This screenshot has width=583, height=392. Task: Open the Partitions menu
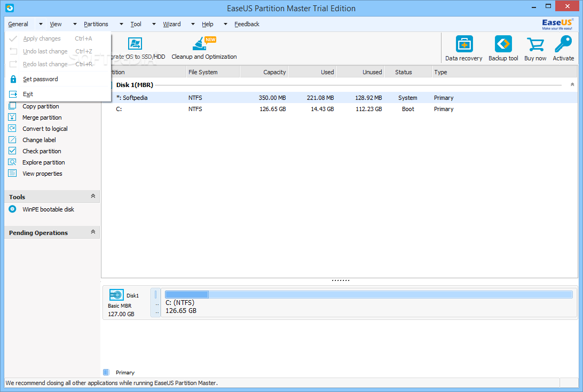pyautogui.click(x=96, y=24)
